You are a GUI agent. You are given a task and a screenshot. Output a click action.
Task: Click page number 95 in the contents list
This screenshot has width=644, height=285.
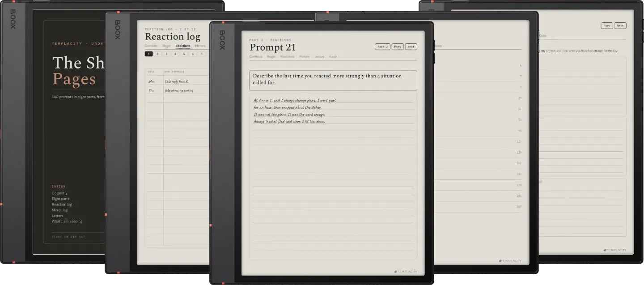[520, 131]
